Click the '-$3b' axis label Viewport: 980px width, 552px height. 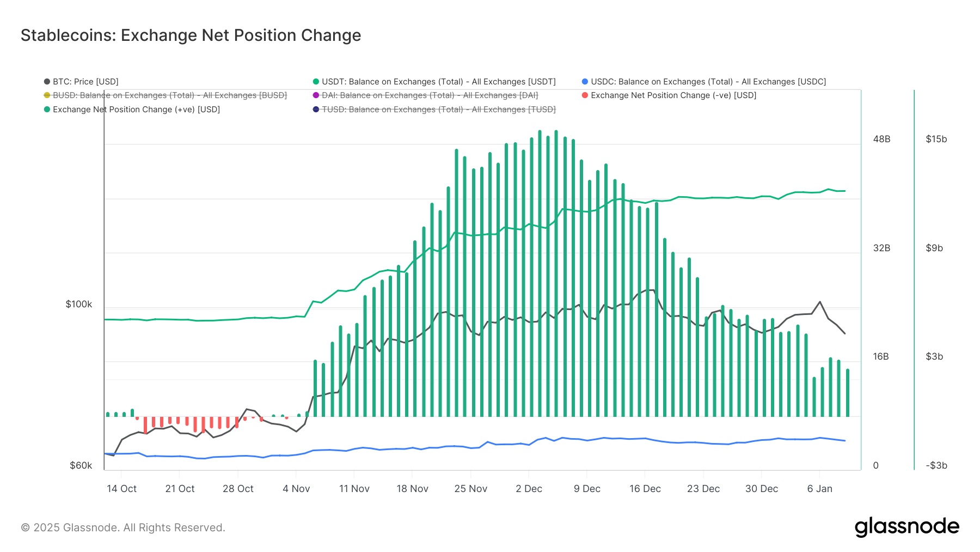[x=936, y=465]
